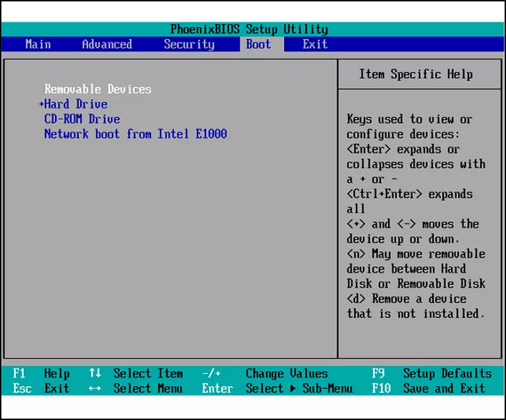Click the up-down arrows Select Item icon
This screenshot has width=506, height=420.
[95, 374]
